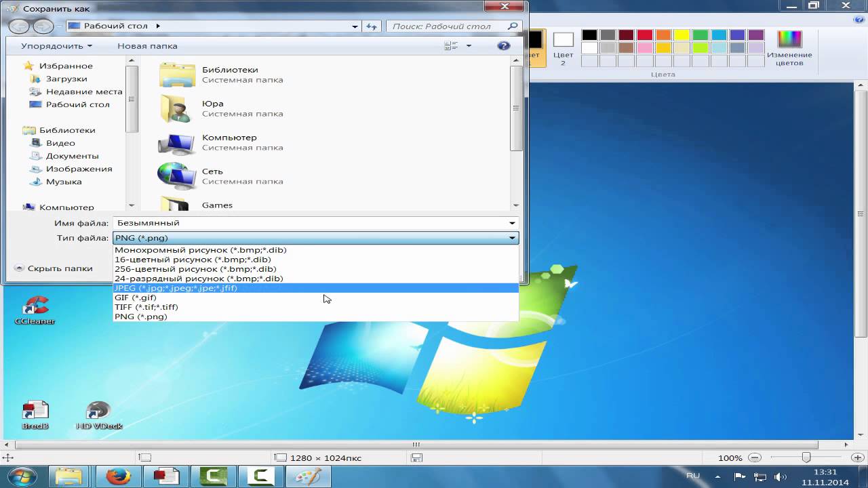
Task: Open the file name history dropdown
Action: point(513,223)
